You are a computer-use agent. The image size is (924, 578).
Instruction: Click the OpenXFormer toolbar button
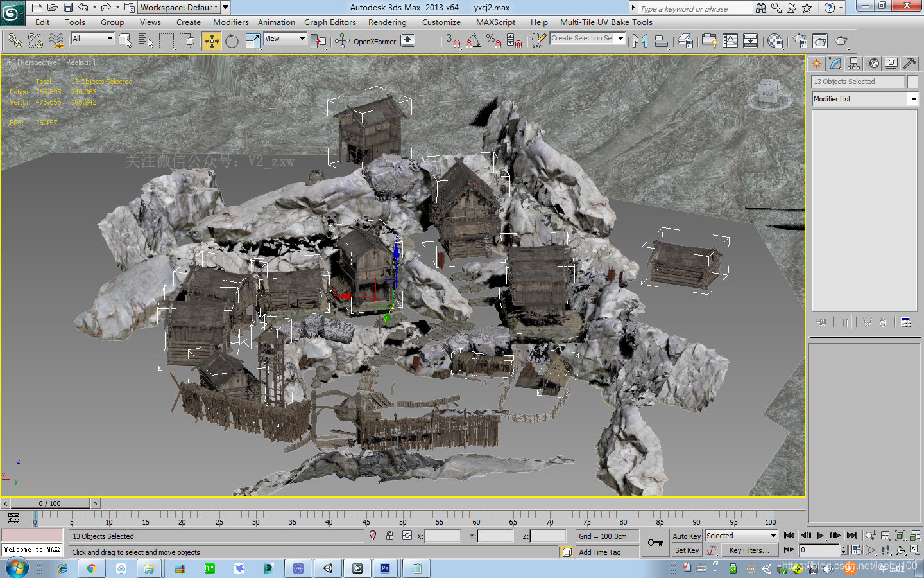pyautogui.click(x=375, y=42)
